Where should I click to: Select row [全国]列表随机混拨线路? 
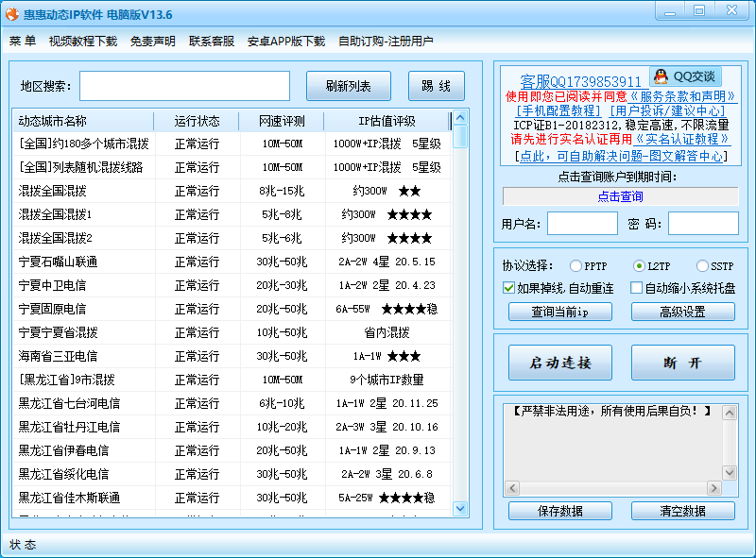click(x=232, y=167)
